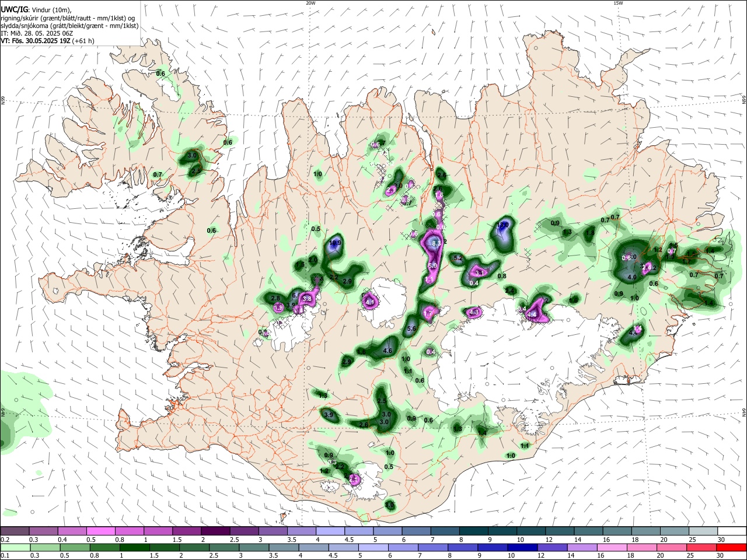Screen dimensions: 747x560
Task: Click the '0.1' label in the lower legend row
Action: pos(4,556)
